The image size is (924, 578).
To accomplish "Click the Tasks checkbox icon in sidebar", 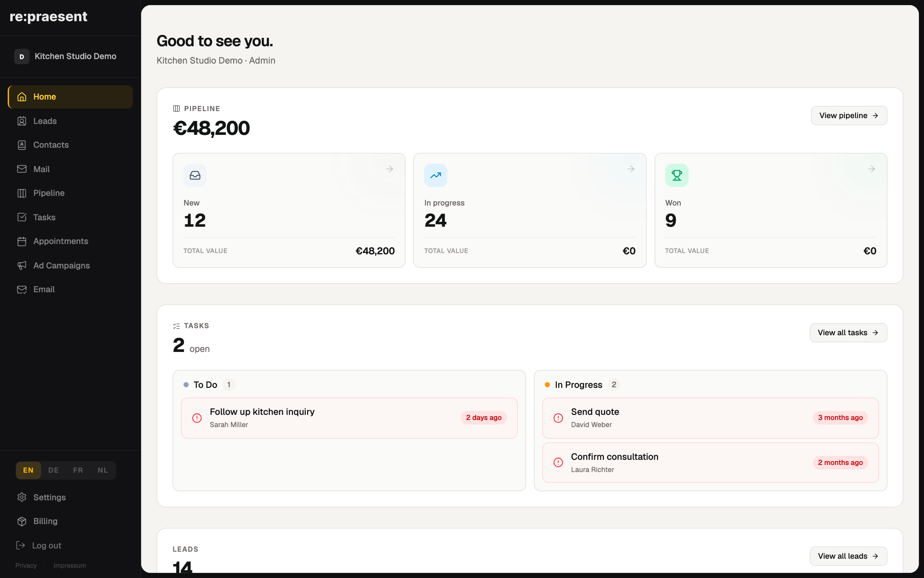I will point(22,217).
